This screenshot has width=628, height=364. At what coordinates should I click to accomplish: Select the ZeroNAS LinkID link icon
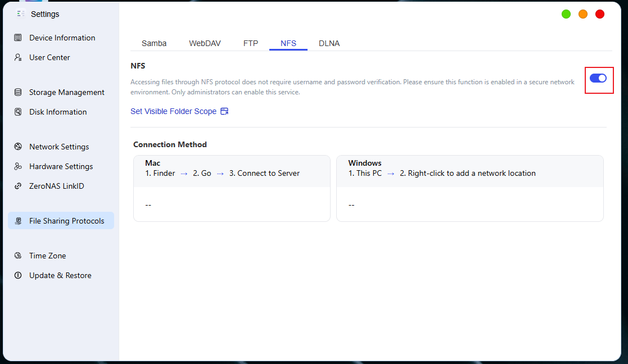pos(18,185)
